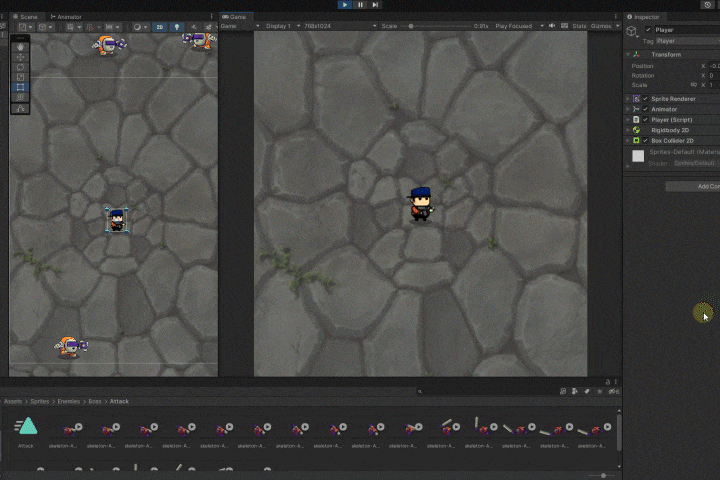Toggle scene lighting bulb icon
Image resolution: width=720 pixels, height=480 pixels.
177,27
